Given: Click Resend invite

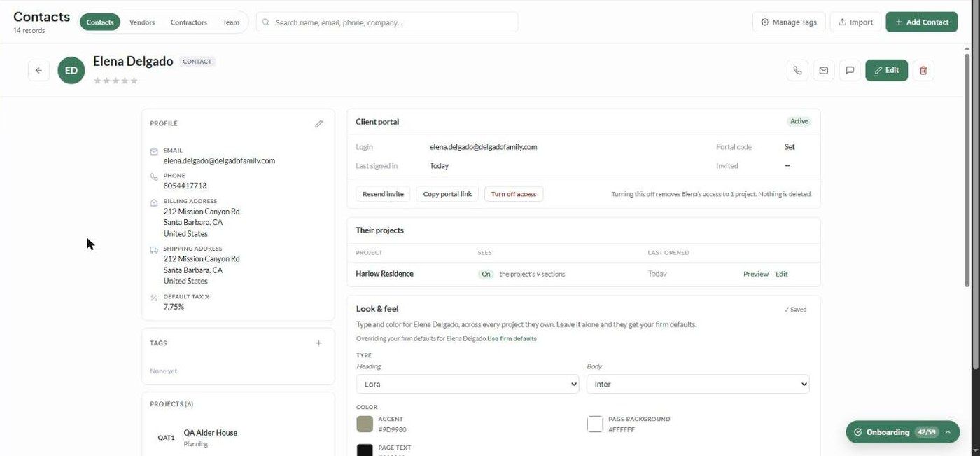Looking at the screenshot, I should click(x=383, y=194).
